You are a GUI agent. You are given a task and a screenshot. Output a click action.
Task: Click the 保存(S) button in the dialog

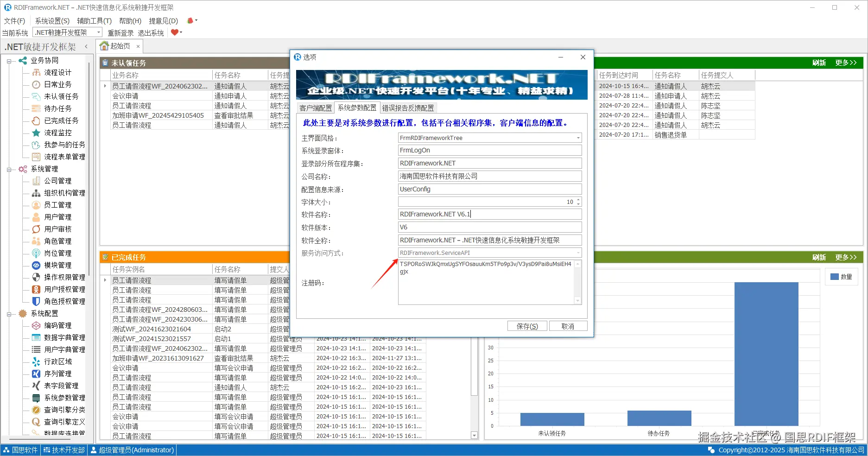pos(527,326)
